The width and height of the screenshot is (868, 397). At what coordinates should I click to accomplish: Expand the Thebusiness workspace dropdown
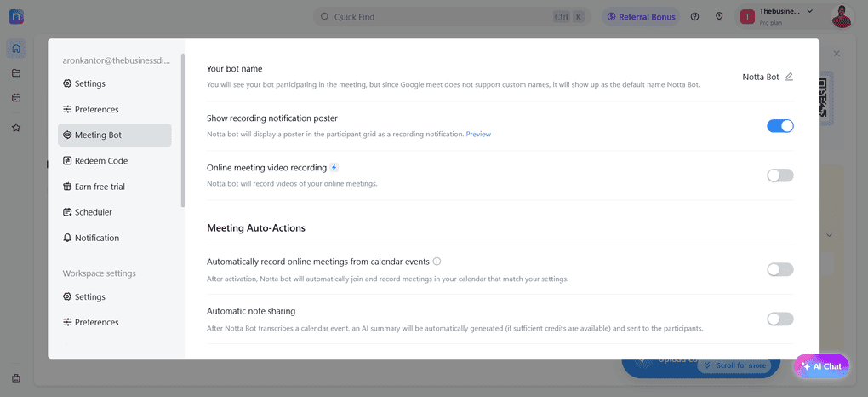pyautogui.click(x=810, y=11)
